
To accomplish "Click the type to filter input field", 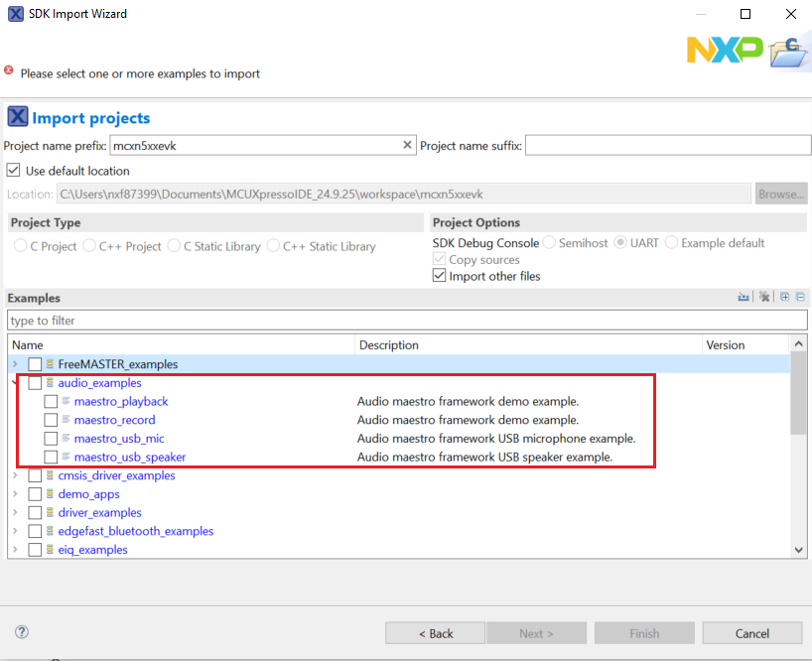I will tap(199, 320).
